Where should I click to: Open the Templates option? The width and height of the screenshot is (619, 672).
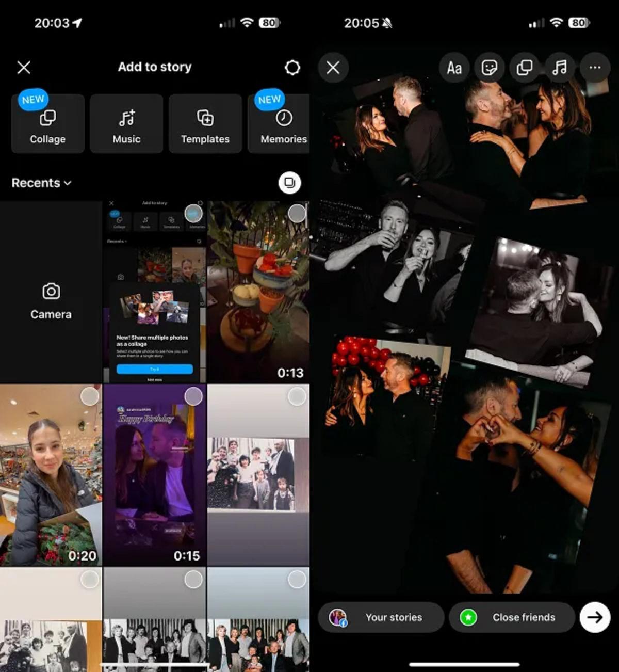205,124
